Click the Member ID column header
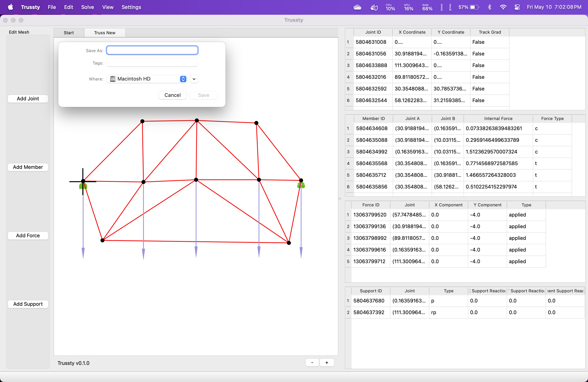Image resolution: width=588 pixels, height=382 pixels. 374,119
